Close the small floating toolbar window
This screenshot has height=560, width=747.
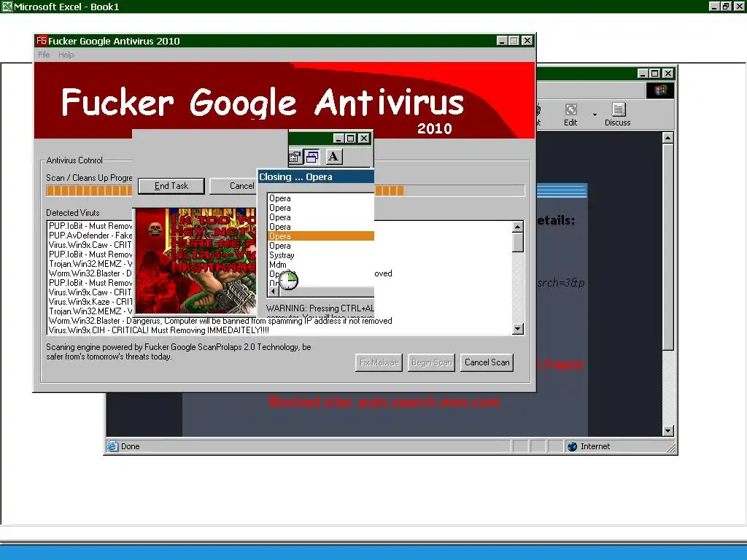[x=364, y=138]
